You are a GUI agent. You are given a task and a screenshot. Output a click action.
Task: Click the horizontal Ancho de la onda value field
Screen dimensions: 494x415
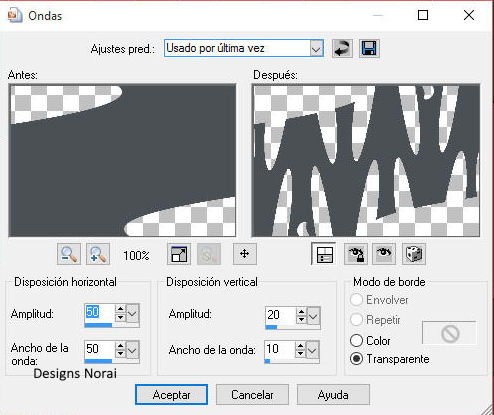(x=100, y=349)
